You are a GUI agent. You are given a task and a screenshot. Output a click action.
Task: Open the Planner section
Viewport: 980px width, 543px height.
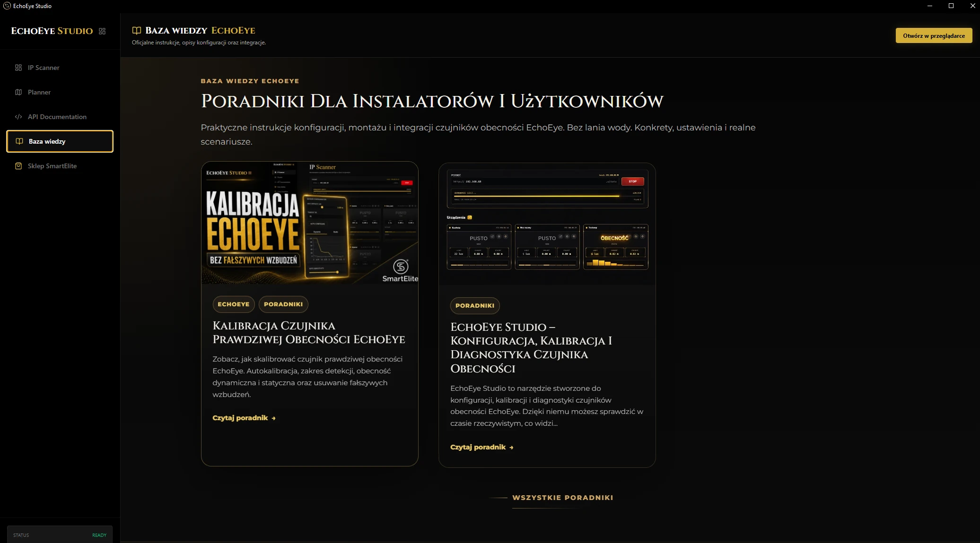click(x=60, y=92)
